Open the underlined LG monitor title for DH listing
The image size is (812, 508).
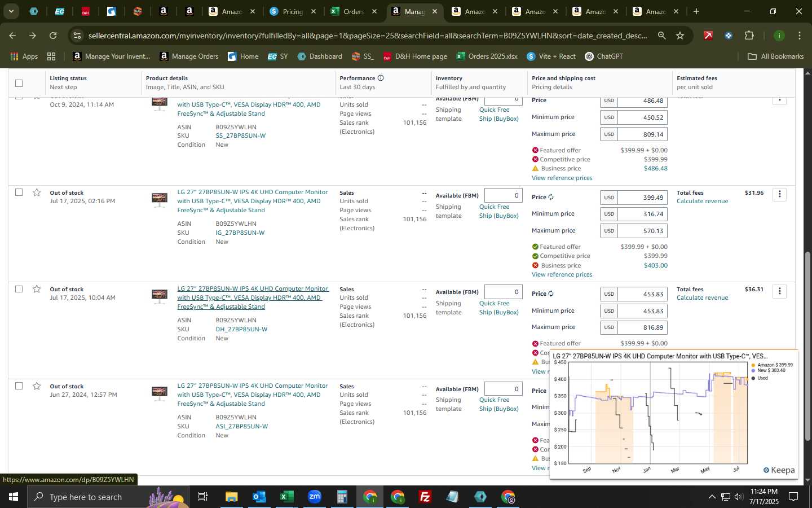click(253, 297)
